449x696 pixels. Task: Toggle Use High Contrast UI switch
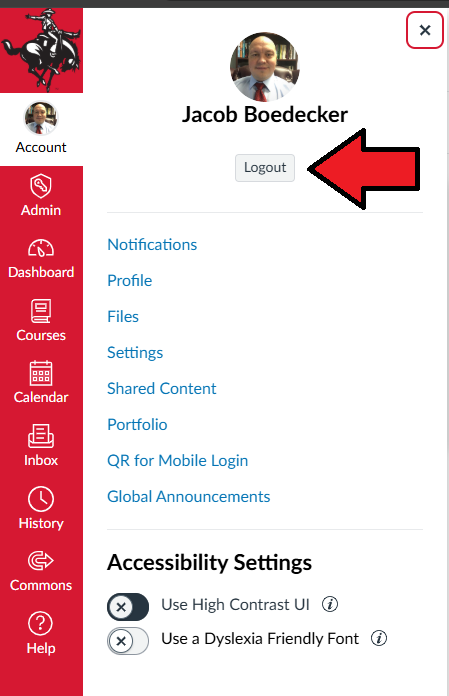pyautogui.click(x=128, y=606)
